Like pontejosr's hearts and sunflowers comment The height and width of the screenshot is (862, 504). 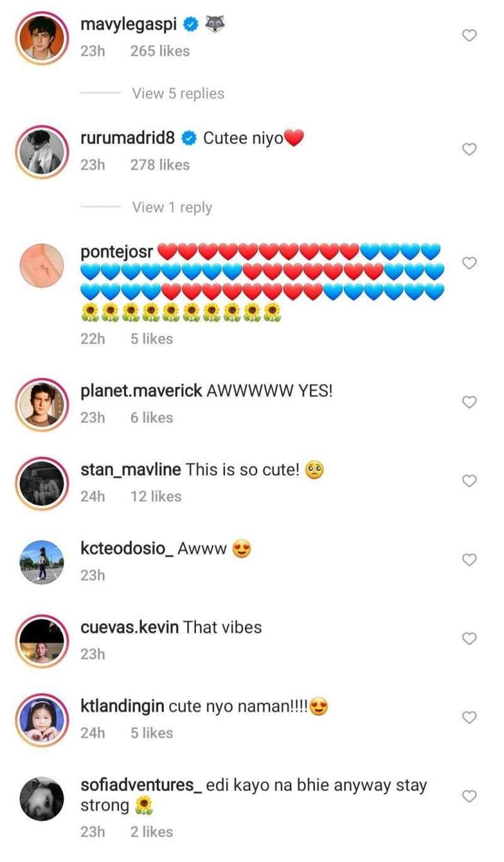pos(469,263)
